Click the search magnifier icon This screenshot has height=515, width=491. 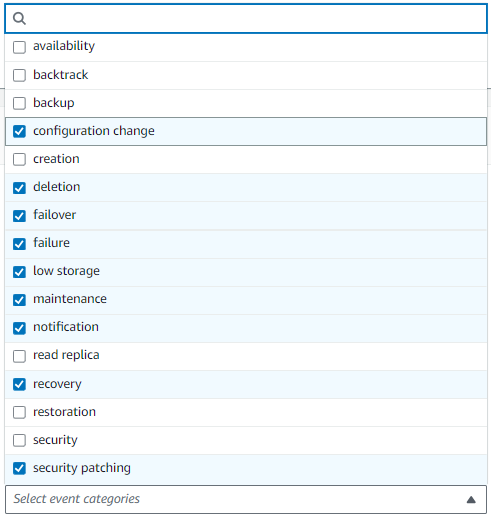point(19,19)
